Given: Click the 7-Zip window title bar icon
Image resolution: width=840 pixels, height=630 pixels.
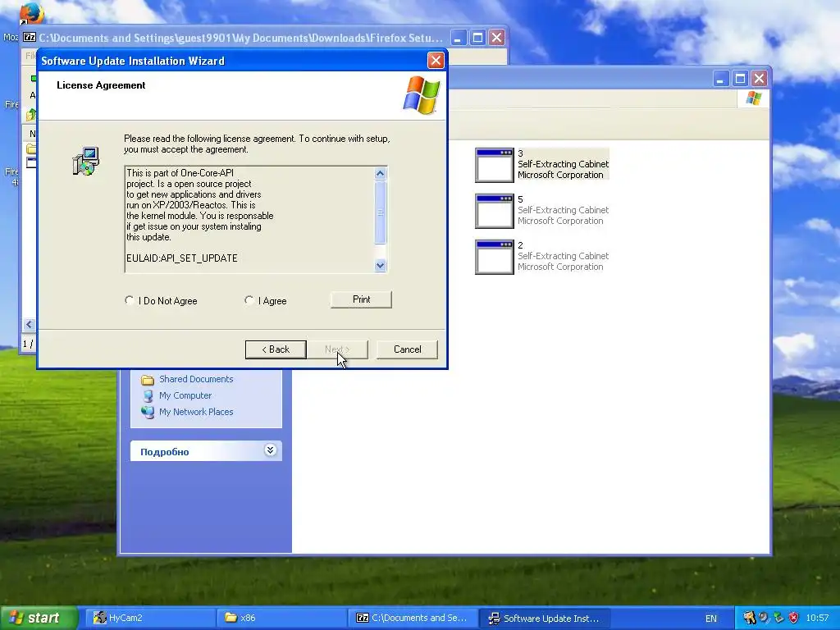Looking at the screenshot, I should coord(30,38).
